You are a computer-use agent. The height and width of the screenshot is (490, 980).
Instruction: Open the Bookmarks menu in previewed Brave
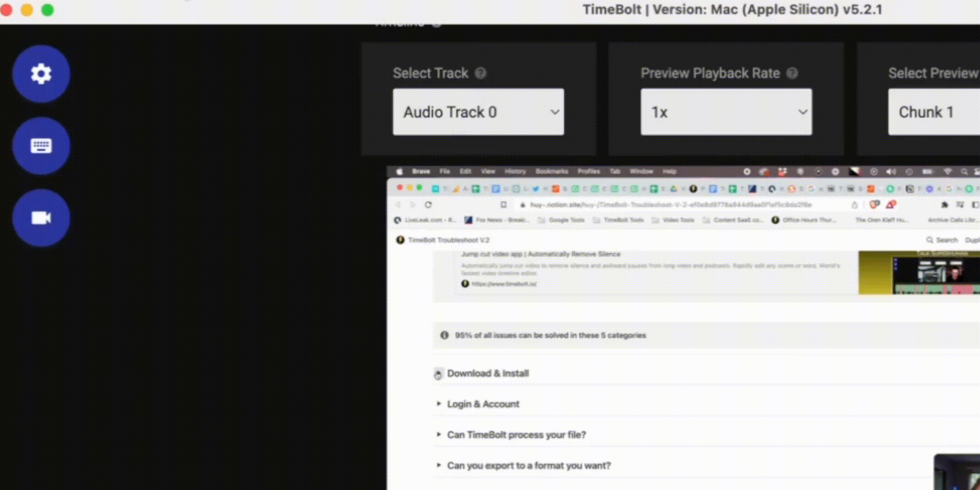click(x=552, y=171)
